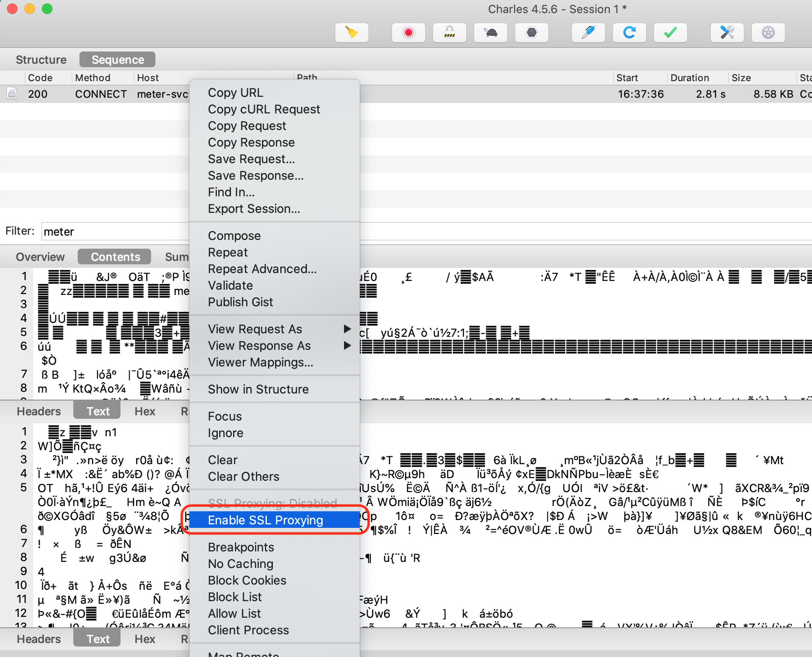Screen dimensions: 812x657
Task: Switch to the Structure tab
Action: click(x=41, y=59)
